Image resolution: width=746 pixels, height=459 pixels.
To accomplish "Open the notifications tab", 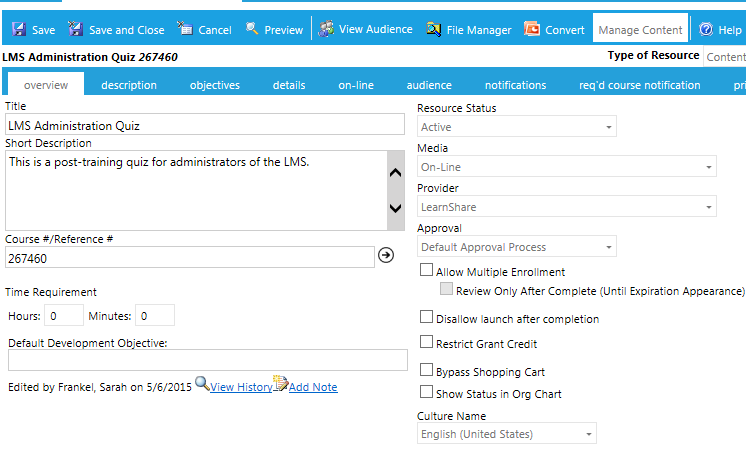I will (x=515, y=85).
